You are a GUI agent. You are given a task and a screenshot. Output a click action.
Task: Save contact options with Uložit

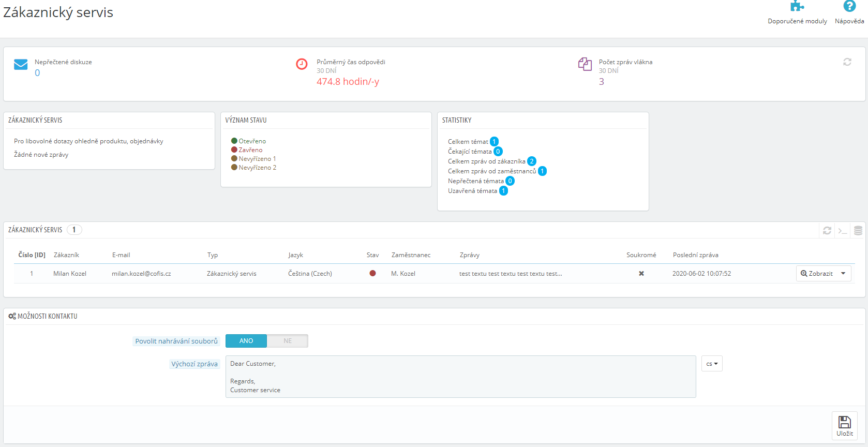pos(845,426)
